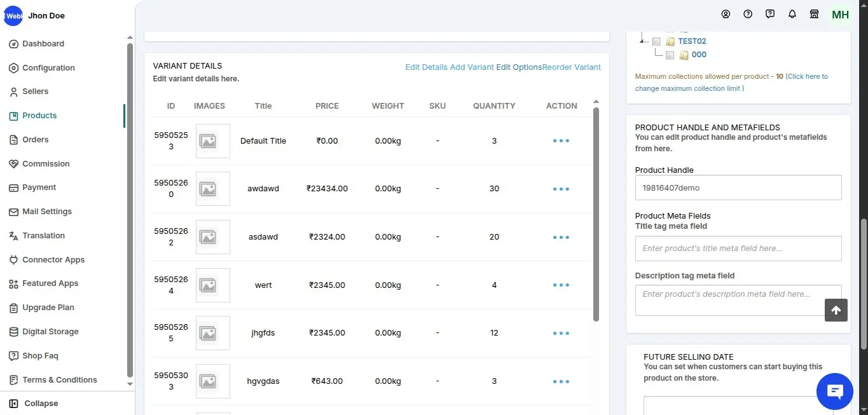Open the help question mark icon
Screen dimensions: 868x415
click(748, 14)
